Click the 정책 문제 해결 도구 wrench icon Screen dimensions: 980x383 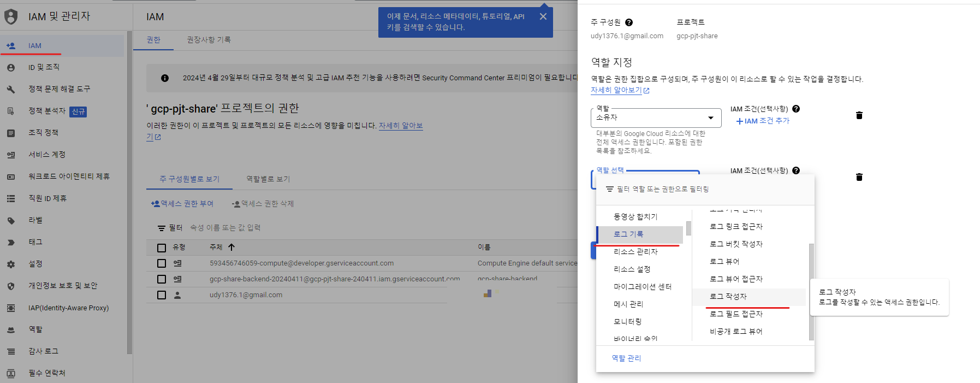[x=11, y=90]
